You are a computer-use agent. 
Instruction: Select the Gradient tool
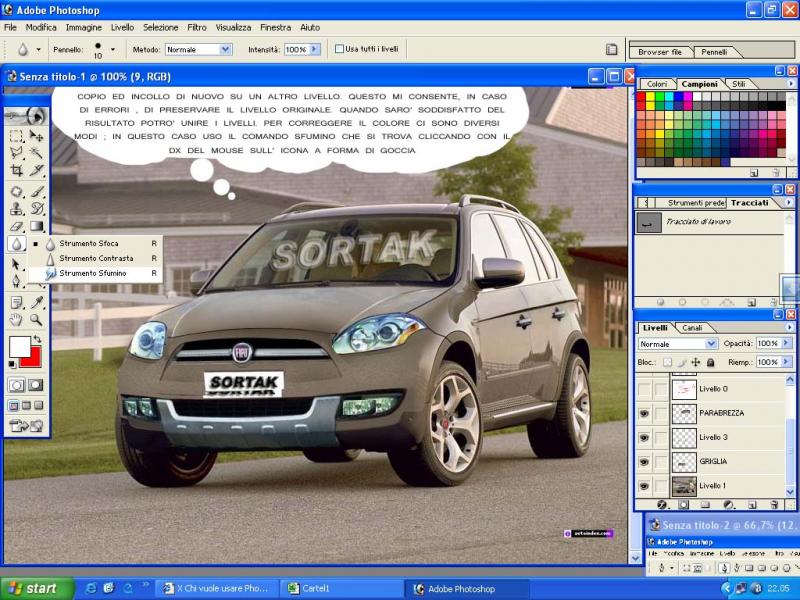coord(36,226)
